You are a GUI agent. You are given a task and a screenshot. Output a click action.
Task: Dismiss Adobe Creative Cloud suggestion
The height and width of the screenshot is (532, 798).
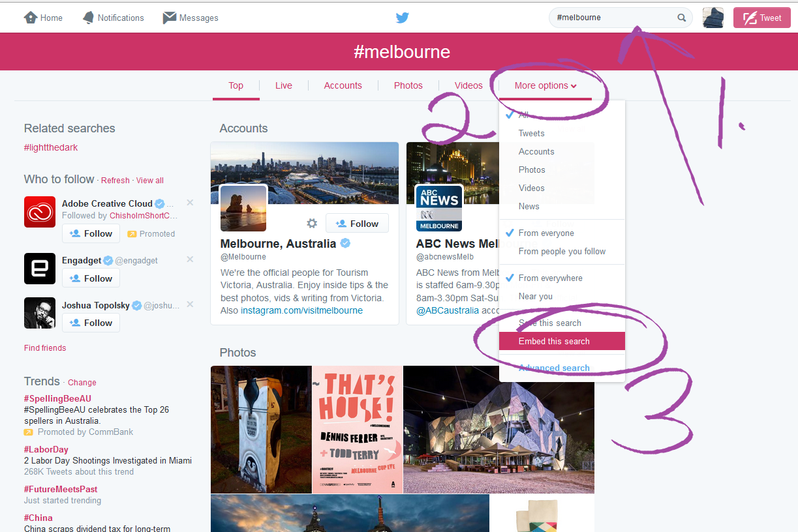190,203
